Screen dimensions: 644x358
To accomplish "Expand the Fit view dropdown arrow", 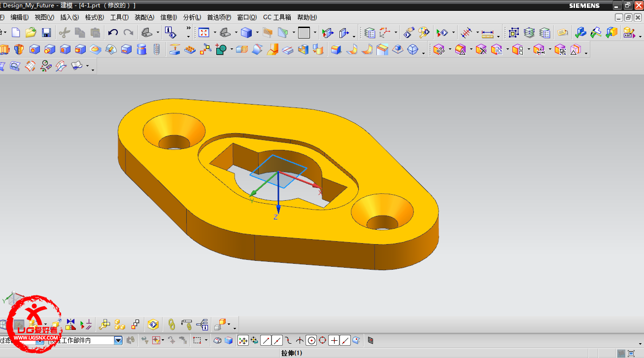I will [x=215, y=33].
